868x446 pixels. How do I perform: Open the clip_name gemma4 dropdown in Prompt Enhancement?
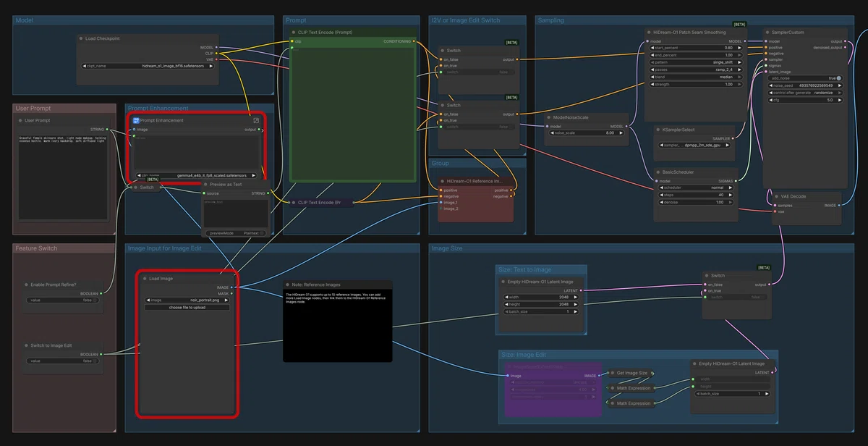click(x=195, y=175)
